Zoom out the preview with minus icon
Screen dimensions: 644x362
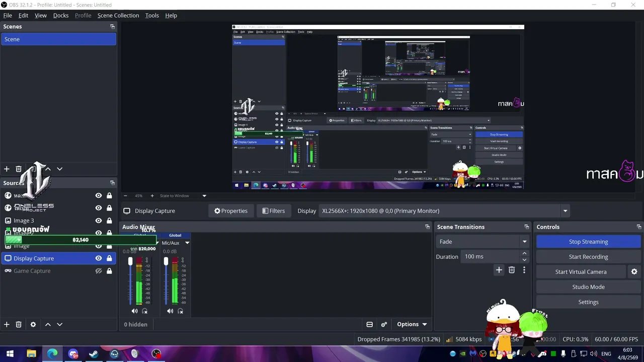click(125, 196)
